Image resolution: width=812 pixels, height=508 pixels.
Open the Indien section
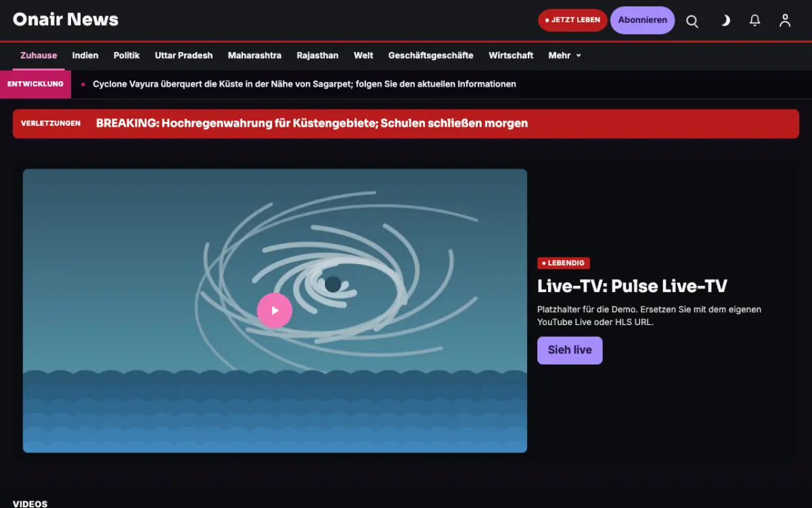[x=85, y=56]
